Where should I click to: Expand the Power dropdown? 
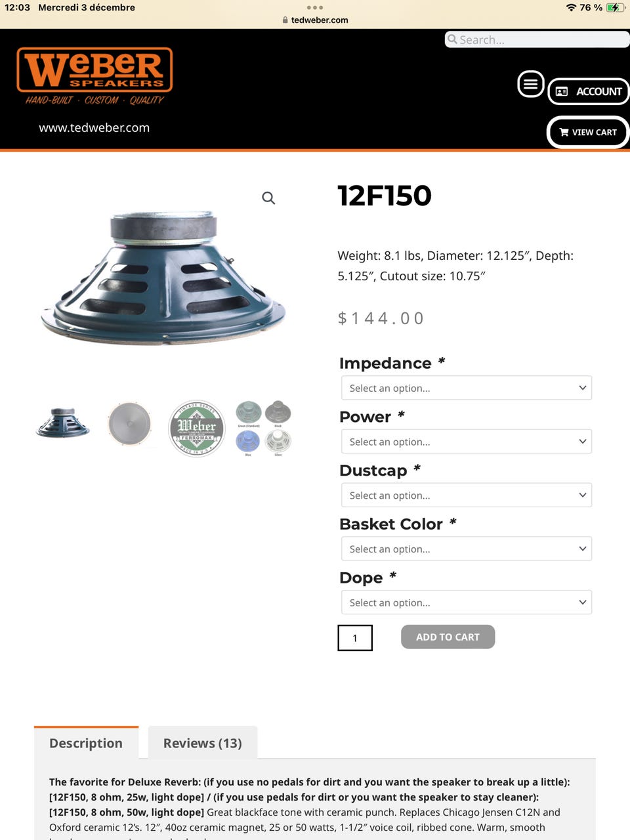click(467, 442)
